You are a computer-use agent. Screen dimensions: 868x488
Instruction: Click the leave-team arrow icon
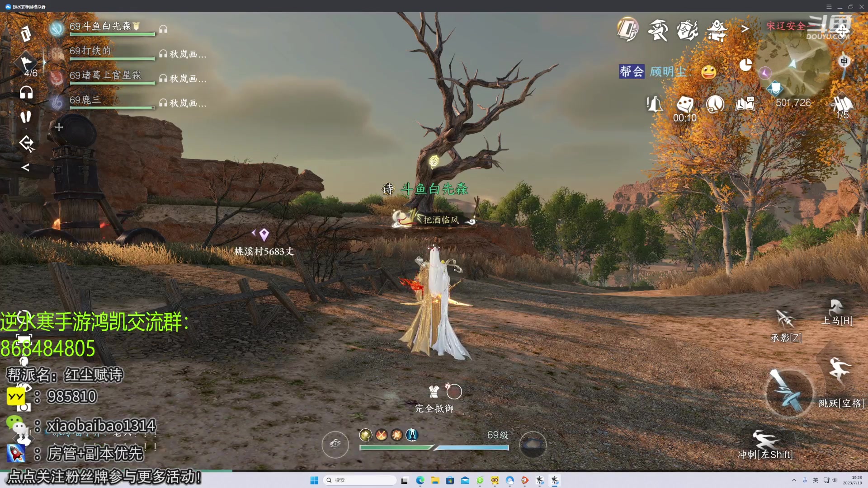click(x=26, y=143)
